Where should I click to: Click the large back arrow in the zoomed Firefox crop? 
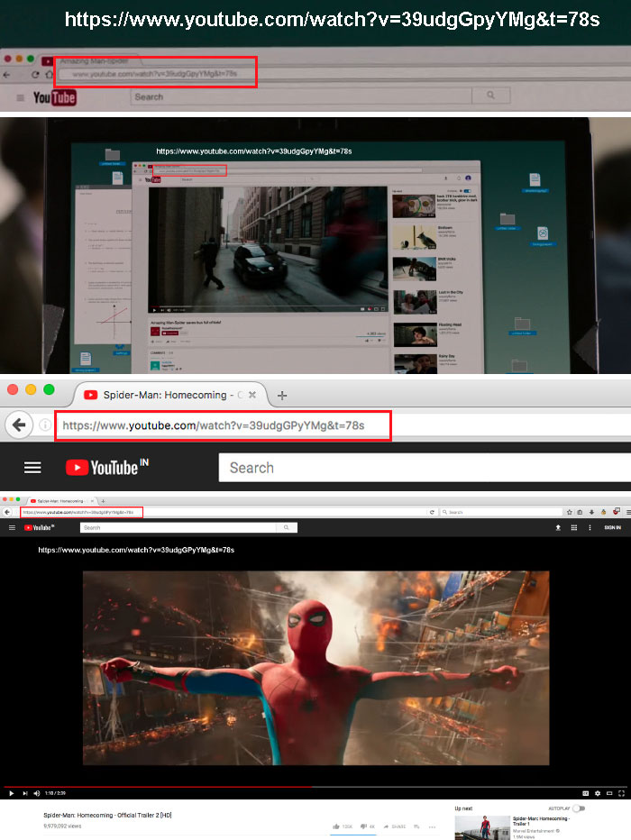coord(19,425)
